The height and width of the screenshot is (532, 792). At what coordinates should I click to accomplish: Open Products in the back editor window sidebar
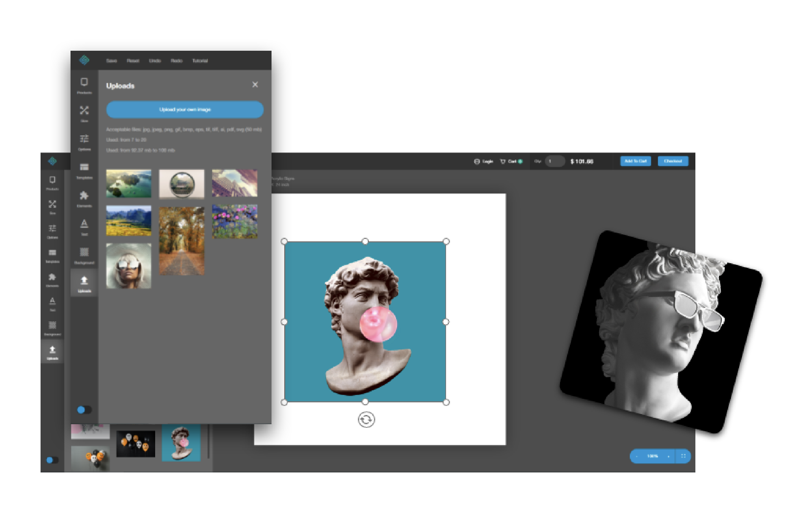52,183
